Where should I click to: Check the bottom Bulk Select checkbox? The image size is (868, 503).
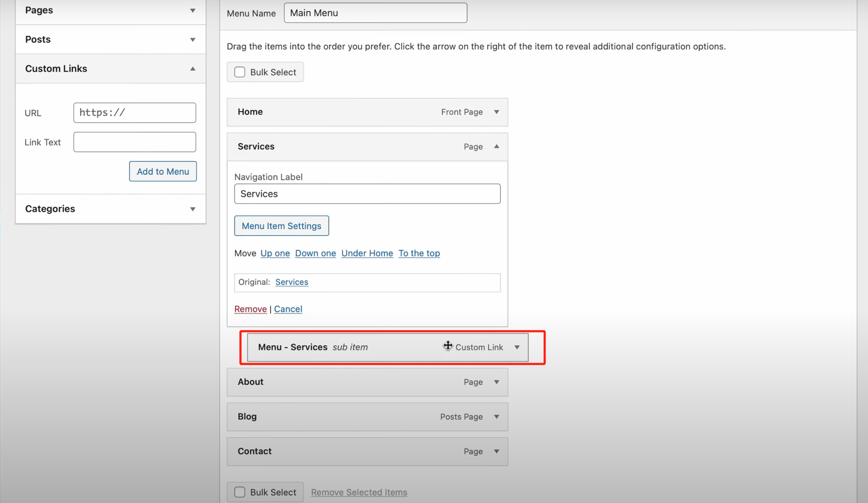[240, 492]
